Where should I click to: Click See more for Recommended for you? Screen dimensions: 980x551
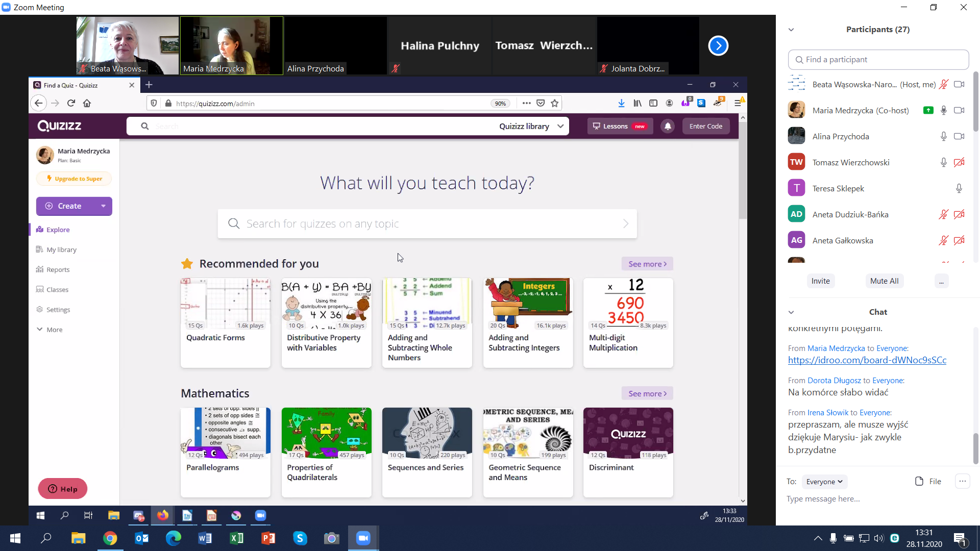647,264
